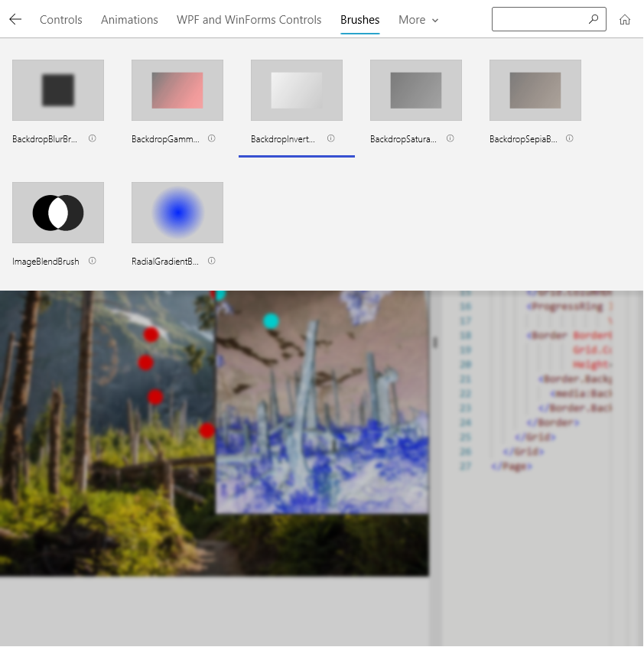Click the RadialGradientB... label text

(165, 262)
